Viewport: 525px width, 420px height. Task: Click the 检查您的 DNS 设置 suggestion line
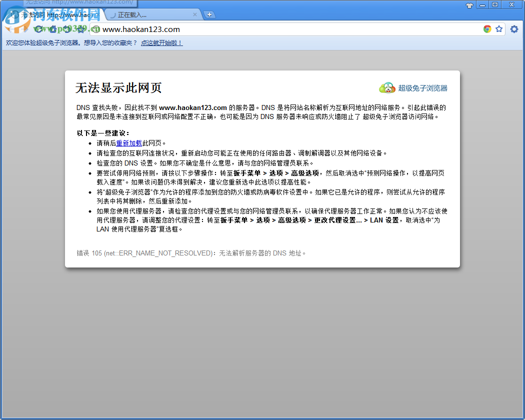pos(205,163)
